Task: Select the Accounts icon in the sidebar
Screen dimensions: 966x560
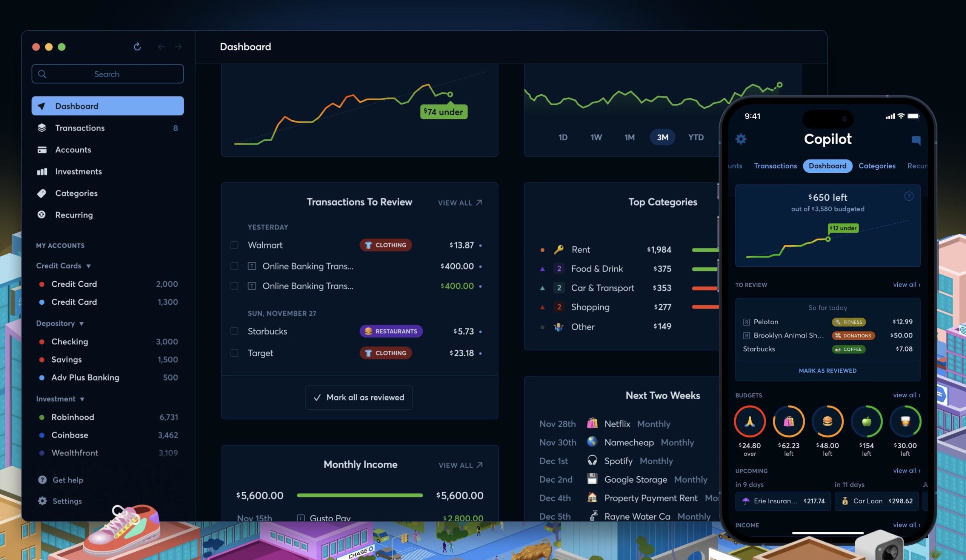Action: coord(42,149)
